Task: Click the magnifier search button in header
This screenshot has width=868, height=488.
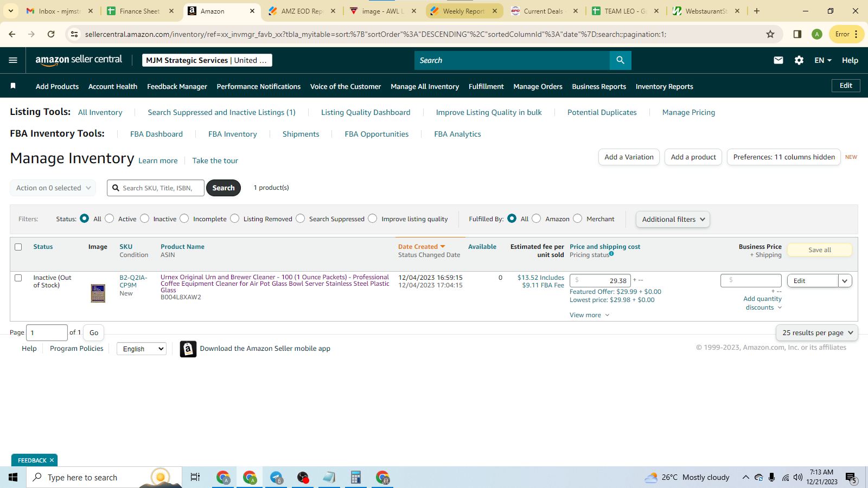Action: click(620, 60)
